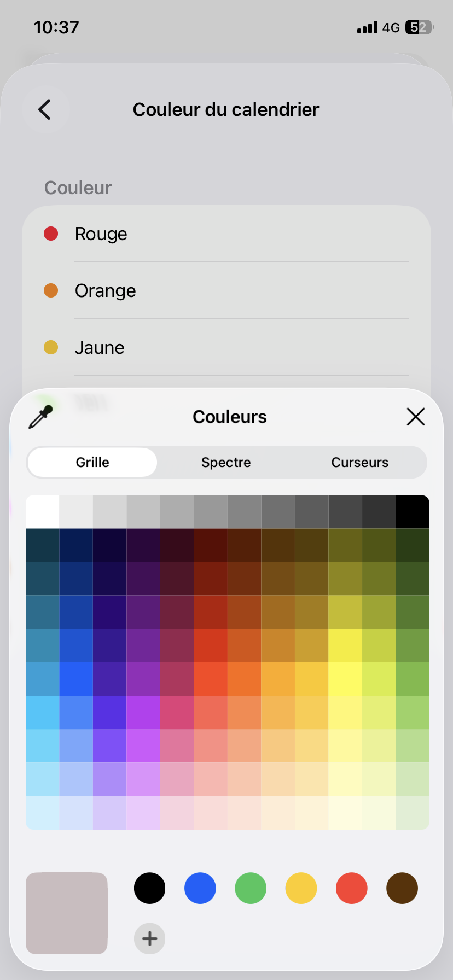Screen dimensions: 453x980
Task: Tap the current color preview square
Action: [x=67, y=913]
